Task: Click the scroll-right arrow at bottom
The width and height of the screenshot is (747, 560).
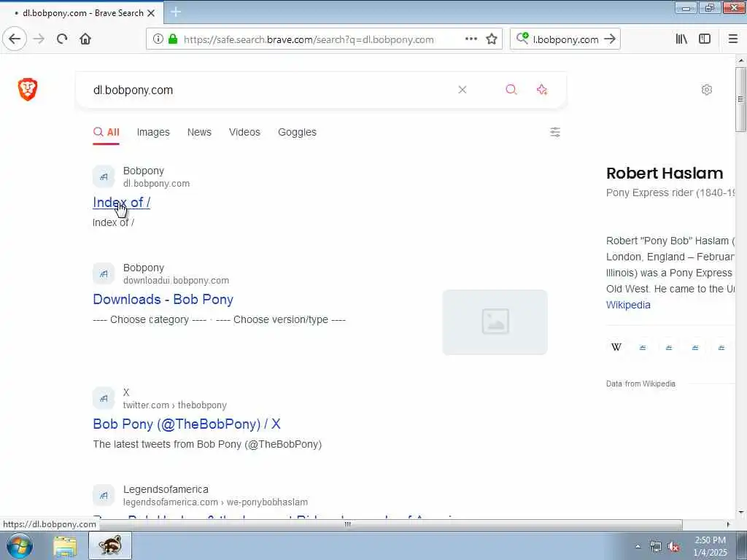Action: (729, 524)
